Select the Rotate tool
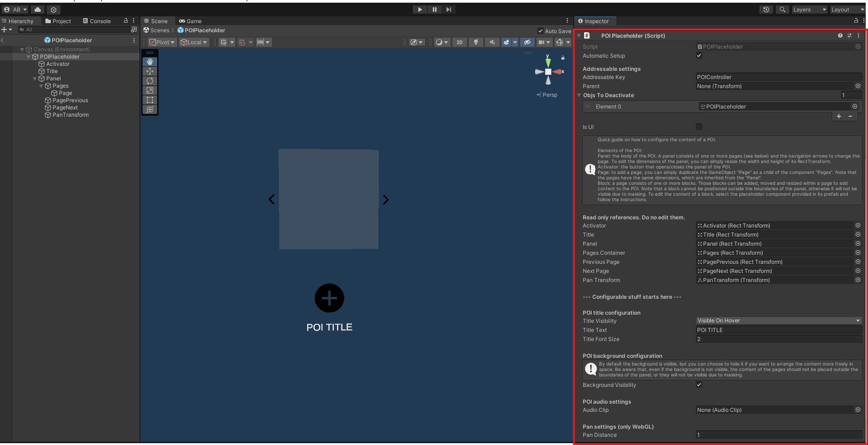Image resolution: width=868 pixels, height=445 pixels. click(150, 81)
